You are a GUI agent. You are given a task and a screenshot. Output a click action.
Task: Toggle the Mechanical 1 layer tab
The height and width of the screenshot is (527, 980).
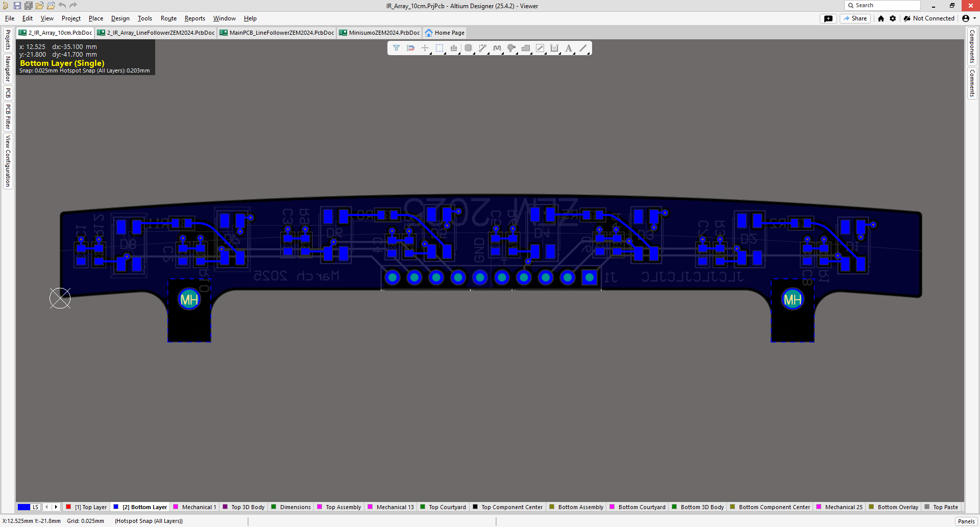click(x=194, y=507)
